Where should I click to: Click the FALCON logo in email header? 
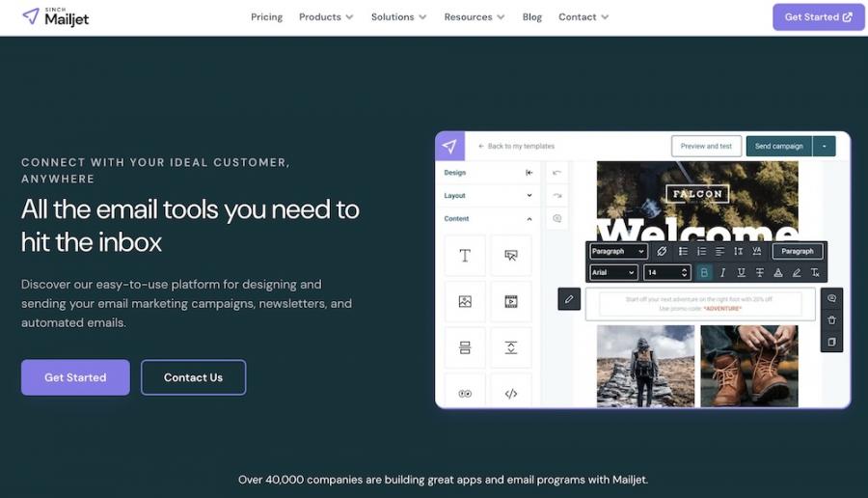(697, 194)
